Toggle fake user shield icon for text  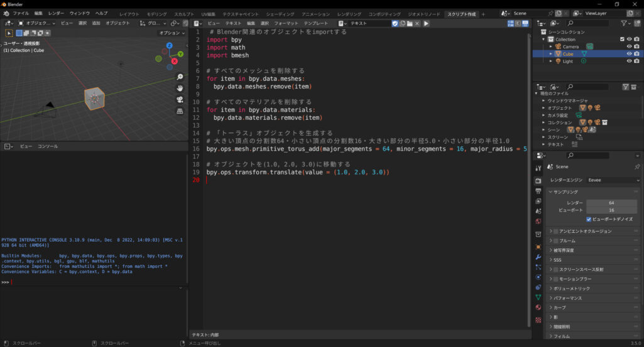coord(395,23)
